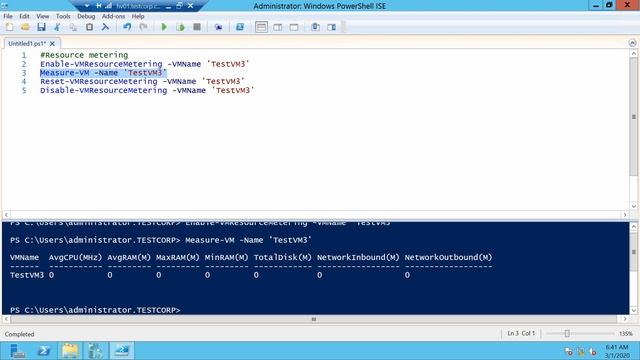
Task: Open a new remote PowerShell tab
Action: [218, 27]
